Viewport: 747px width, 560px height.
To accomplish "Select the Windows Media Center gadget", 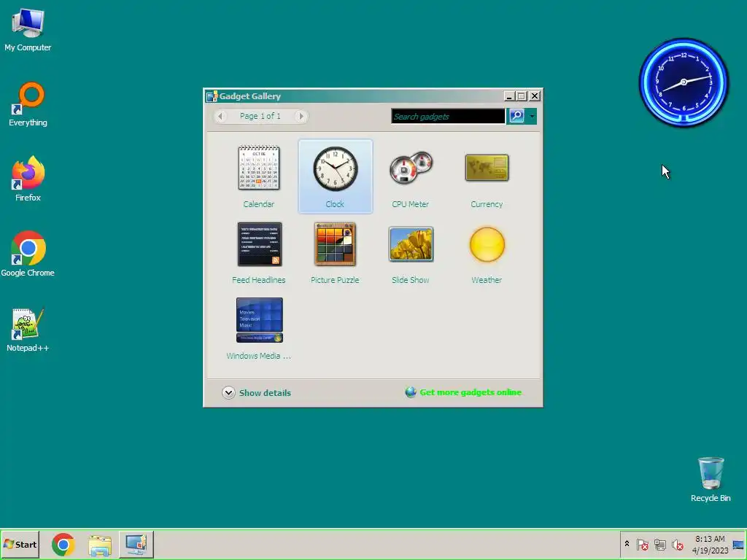I will pos(259,329).
